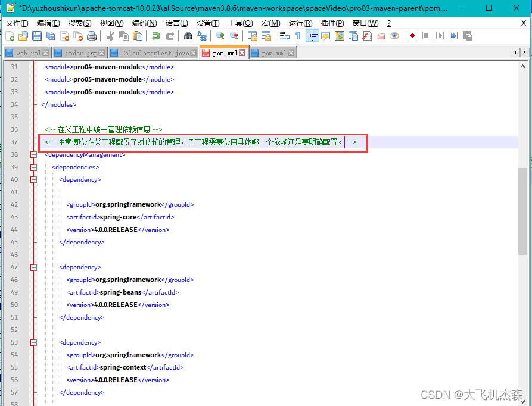
Task: Toggle show all characters pilcrow icon
Action: tap(298, 36)
